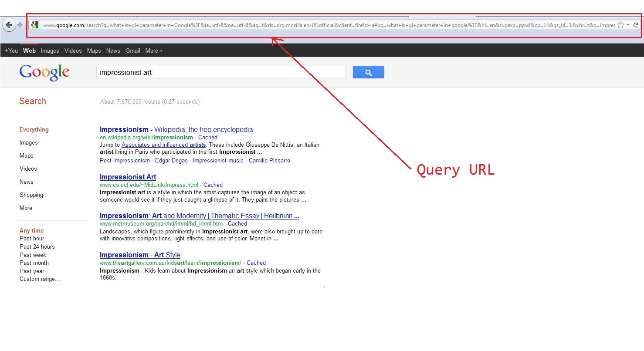644x351 pixels.
Task: Limit results to Past 24 hours
Action: tap(37, 247)
